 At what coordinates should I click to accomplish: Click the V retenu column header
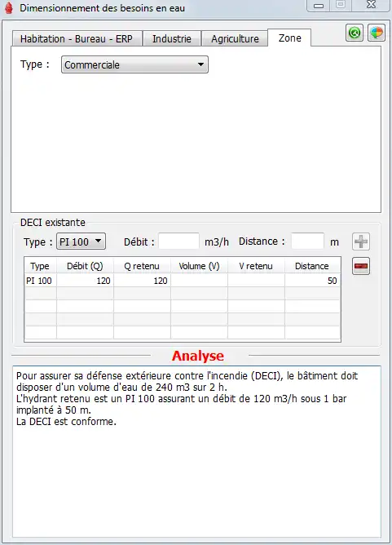(256, 266)
